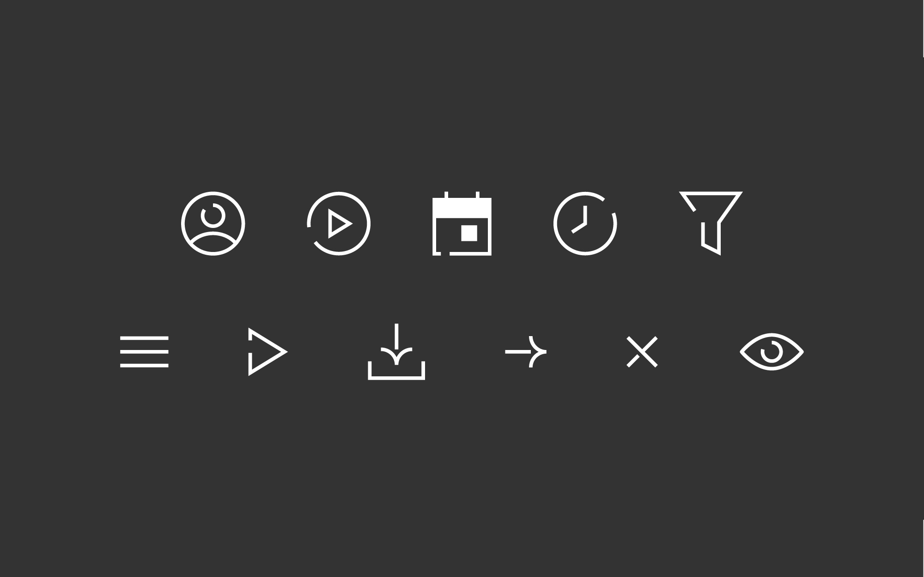Click the outlined play triangle icon
Image resolution: width=924 pixels, height=577 pixels.
[268, 352]
